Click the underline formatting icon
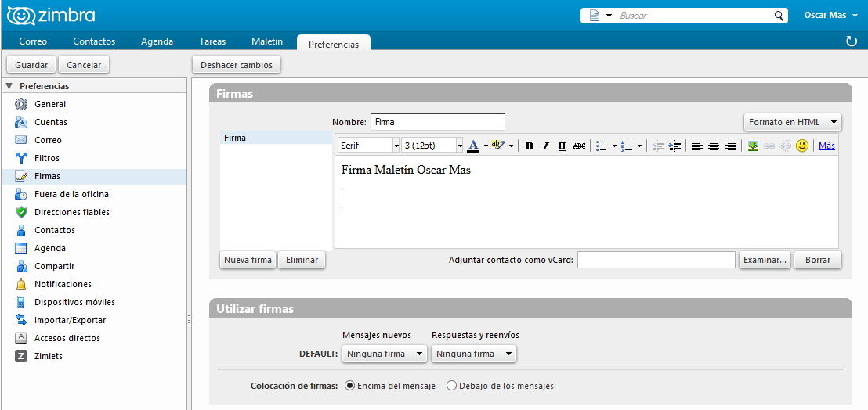The width and height of the screenshot is (868, 410). [562, 146]
